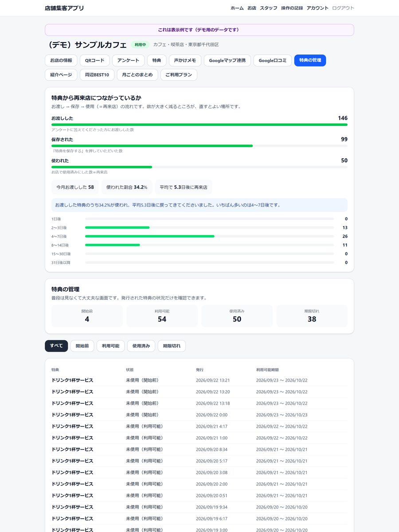This screenshot has width=399, height=532.
Task: Click the 利用中 status badge
Action: [x=140, y=45]
